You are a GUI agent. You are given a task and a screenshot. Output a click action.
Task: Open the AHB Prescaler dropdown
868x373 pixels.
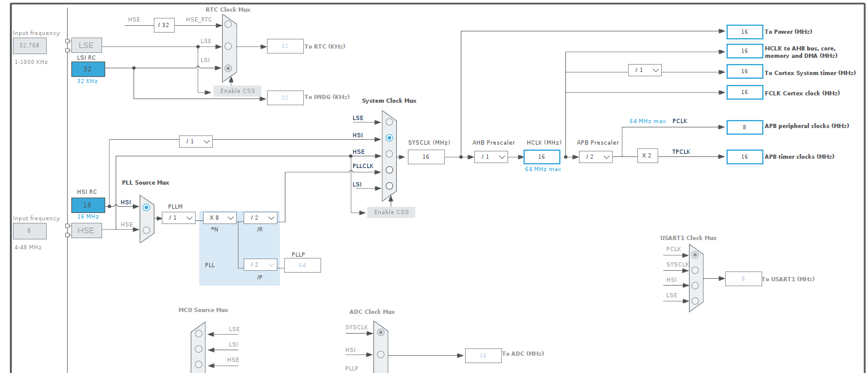tap(491, 156)
